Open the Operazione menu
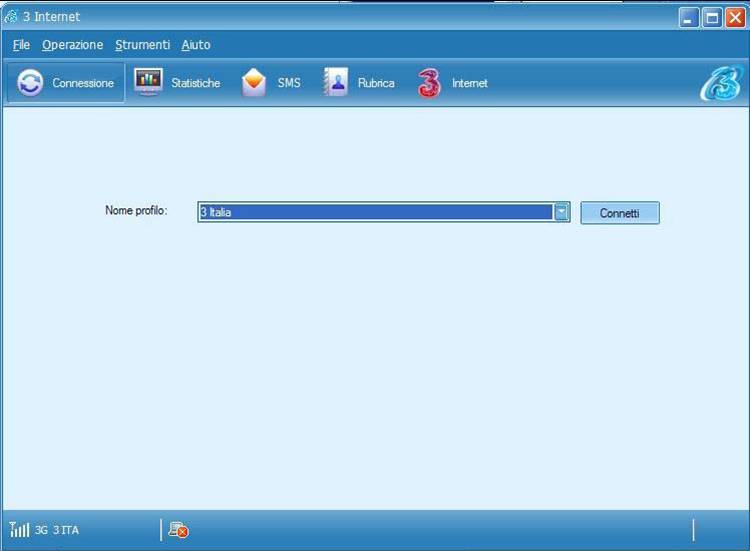 (72, 45)
